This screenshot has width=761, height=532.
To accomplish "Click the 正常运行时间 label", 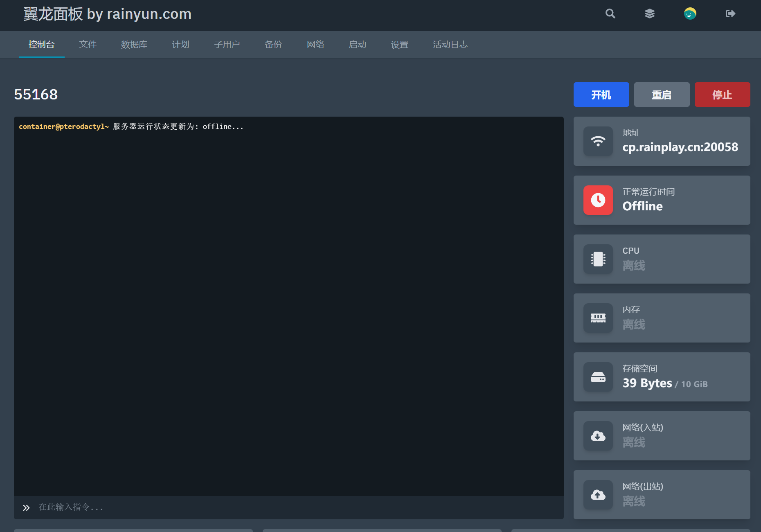I will pos(648,192).
